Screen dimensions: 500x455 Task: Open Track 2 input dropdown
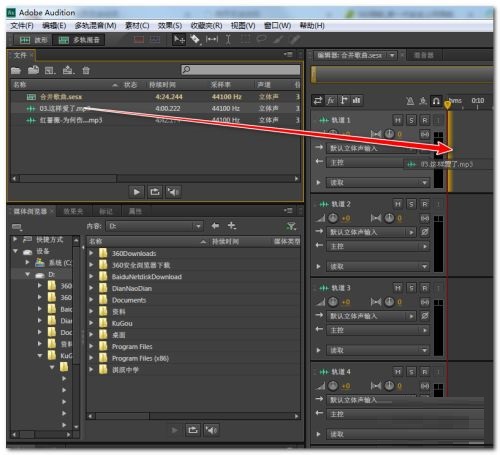[371, 232]
